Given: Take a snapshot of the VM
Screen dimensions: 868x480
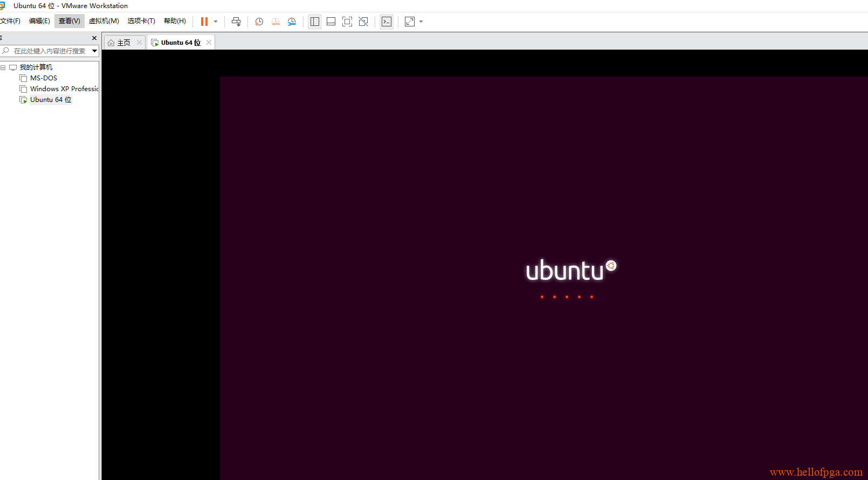Looking at the screenshot, I should (x=259, y=22).
